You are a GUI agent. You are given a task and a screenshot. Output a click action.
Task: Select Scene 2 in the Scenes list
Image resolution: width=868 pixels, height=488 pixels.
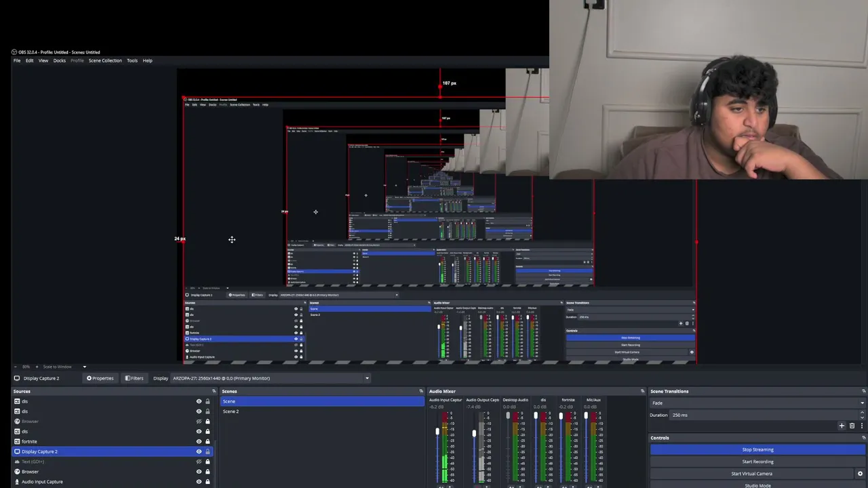click(323, 411)
